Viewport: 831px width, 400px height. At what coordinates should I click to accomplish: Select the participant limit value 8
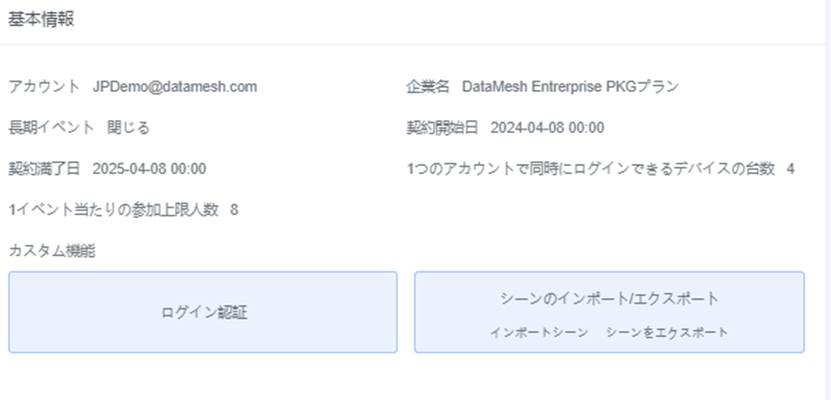(x=234, y=210)
